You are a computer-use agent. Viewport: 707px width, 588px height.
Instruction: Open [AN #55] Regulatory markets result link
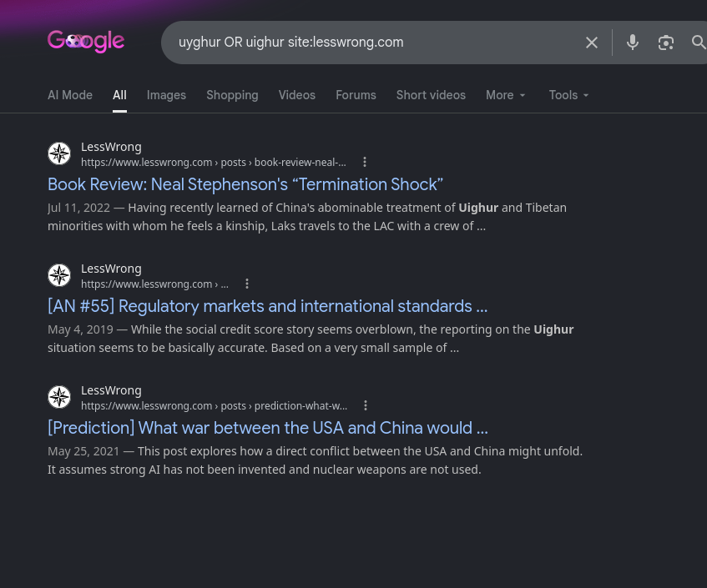(267, 306)
